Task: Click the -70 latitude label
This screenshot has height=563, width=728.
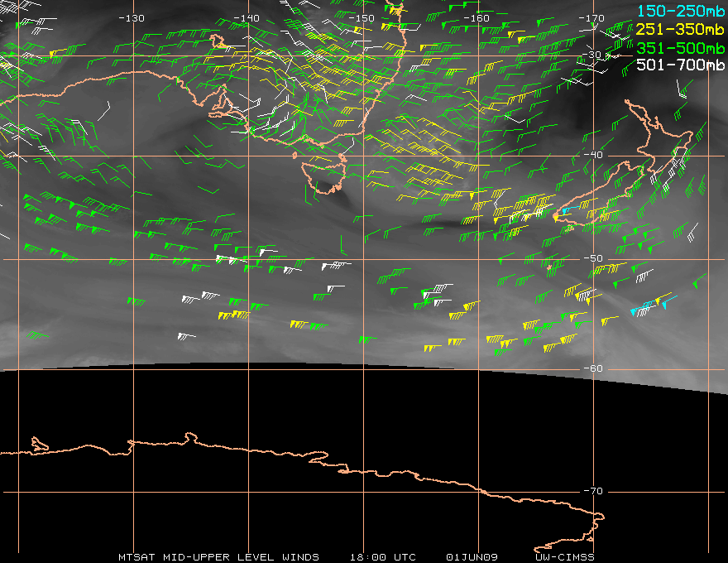Action: (593, 492)
